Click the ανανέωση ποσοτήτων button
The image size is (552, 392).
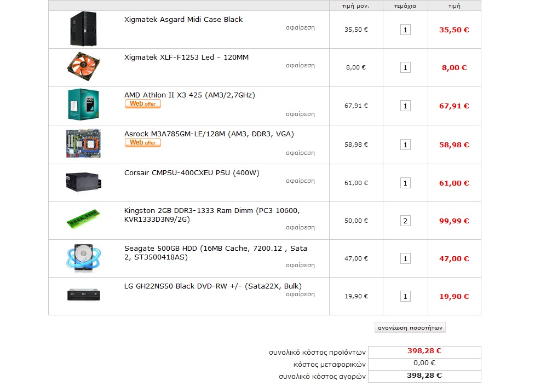pos(410,327)
